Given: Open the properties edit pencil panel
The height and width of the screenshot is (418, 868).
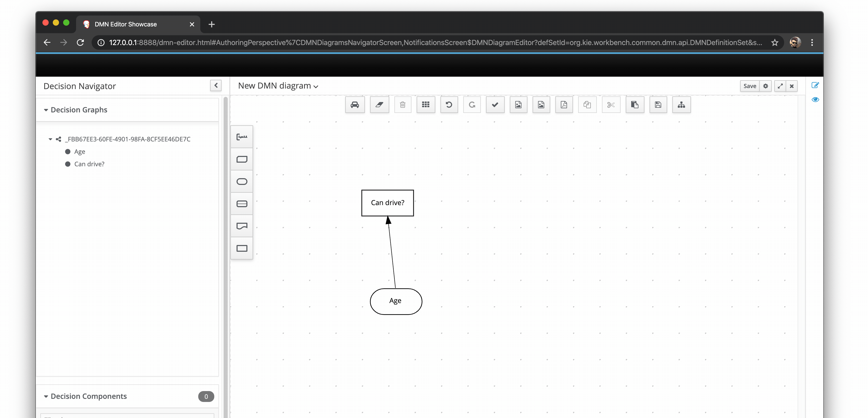Looking at the screenshot, I should [815, 85].
